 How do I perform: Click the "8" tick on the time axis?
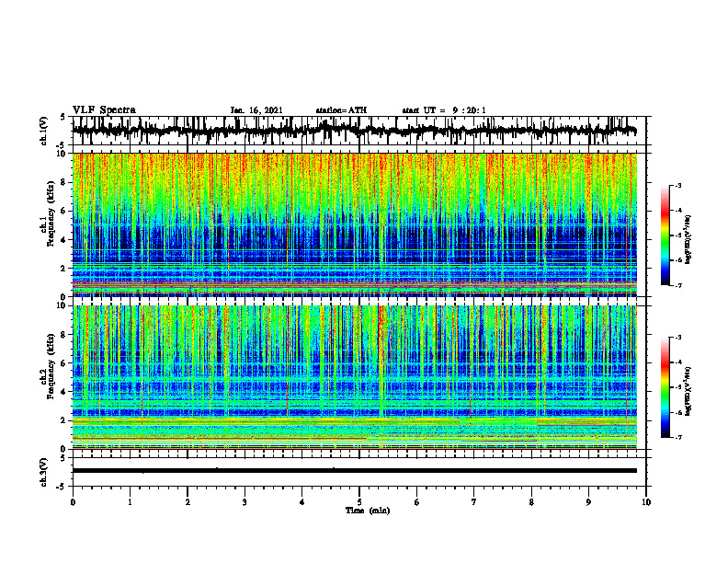point(531,502)
